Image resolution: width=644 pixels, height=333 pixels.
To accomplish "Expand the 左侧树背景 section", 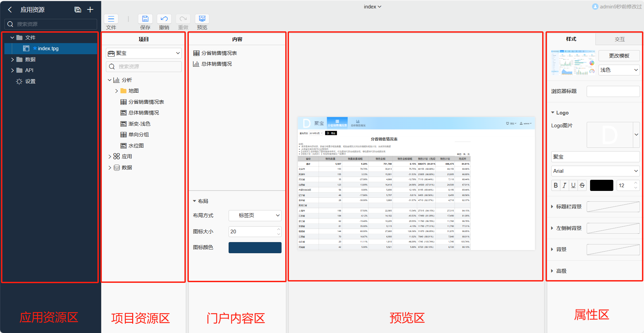I will [x=552, y=228].
